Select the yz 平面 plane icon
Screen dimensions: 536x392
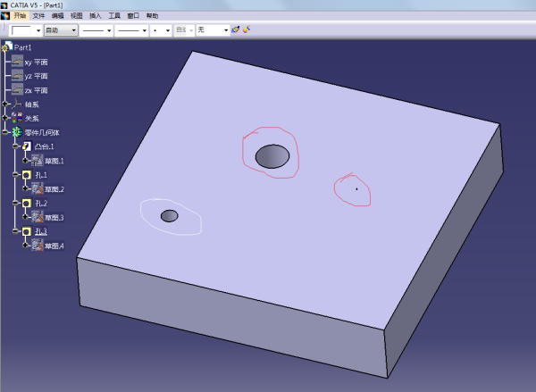tap(17, 76)
